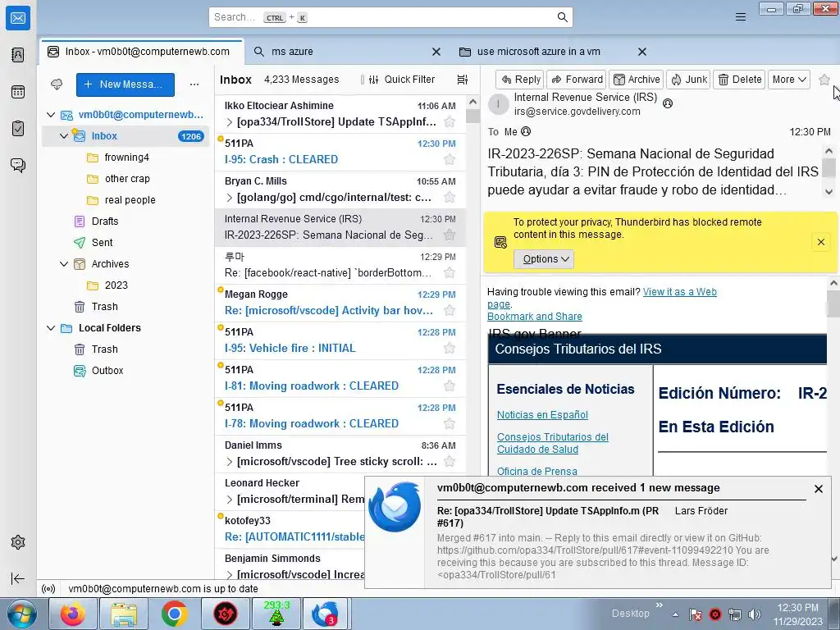Viewport: 840px width, 630px height.
Task: Open the Bookmark and Share link
Action: [x=535, y=316]
